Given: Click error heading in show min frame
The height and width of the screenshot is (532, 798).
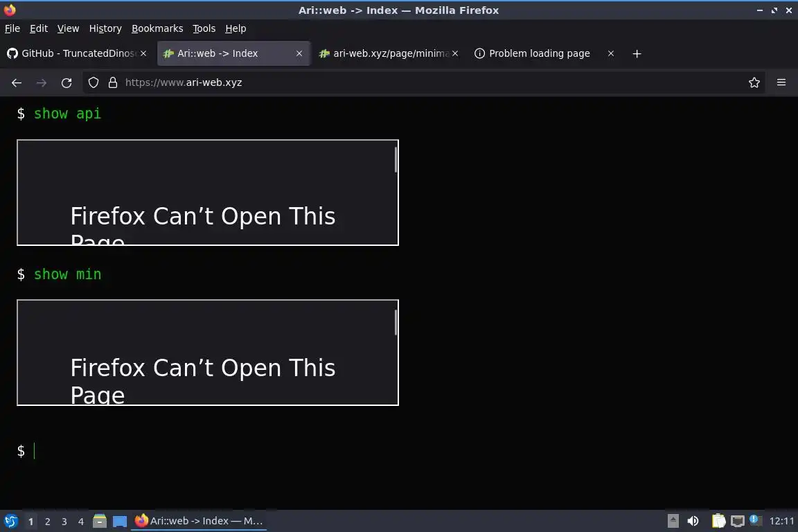Looking at the screenshot, I should pyautogui.click(x=202, y=381).
